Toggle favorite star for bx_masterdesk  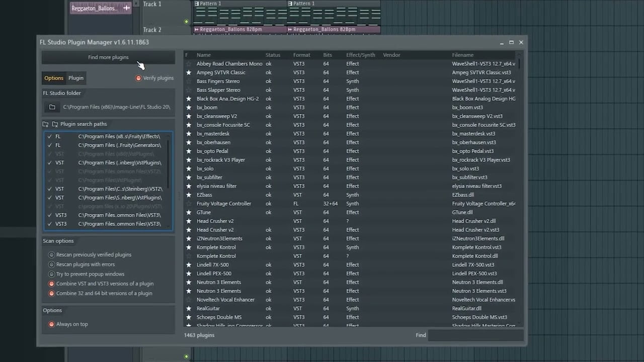pyautogui.click(x=189, y=134)
